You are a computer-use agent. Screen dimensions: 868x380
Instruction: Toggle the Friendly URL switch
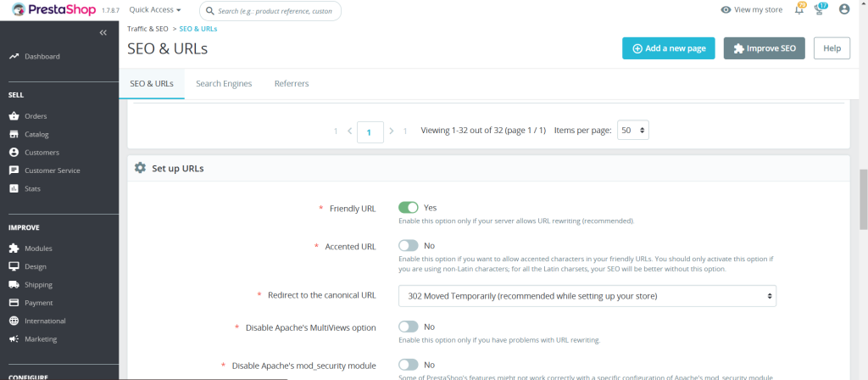pyautogui.click(x=409, y=208)
